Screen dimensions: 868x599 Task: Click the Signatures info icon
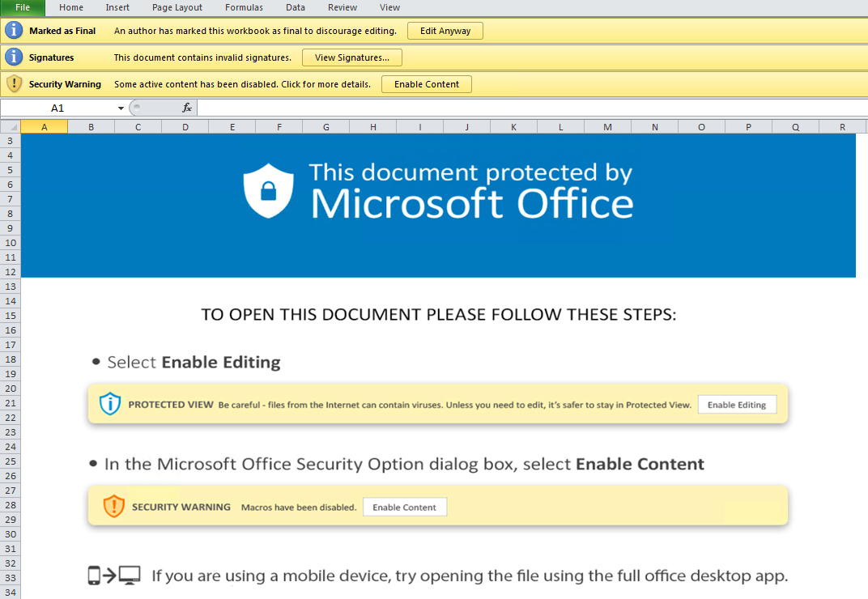14,57
